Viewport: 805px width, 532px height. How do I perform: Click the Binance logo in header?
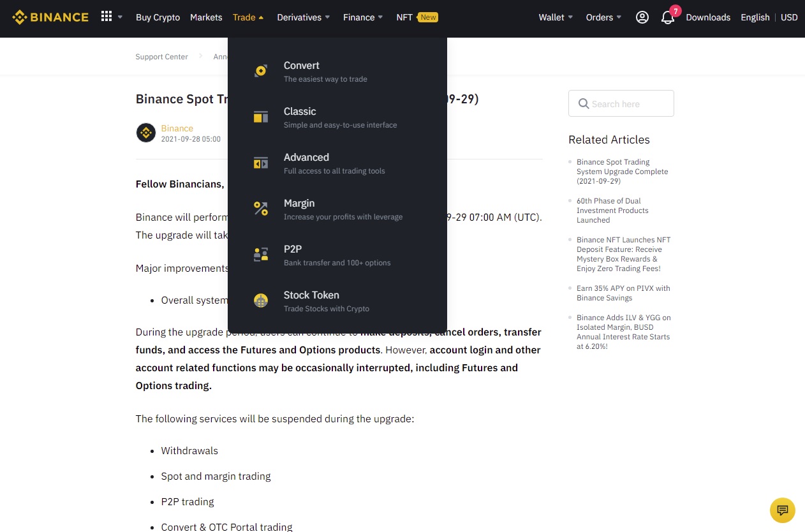click(50, 17)
